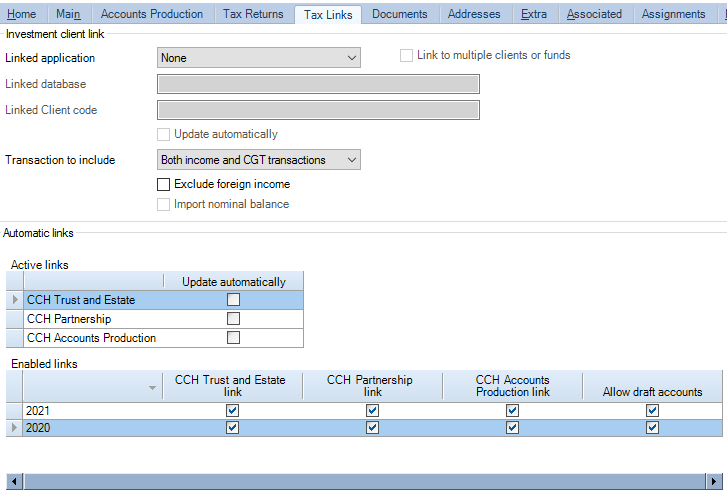Screen dimensions: 727x492
Task: Click the Linked database field
Action: tap(318, 84)
